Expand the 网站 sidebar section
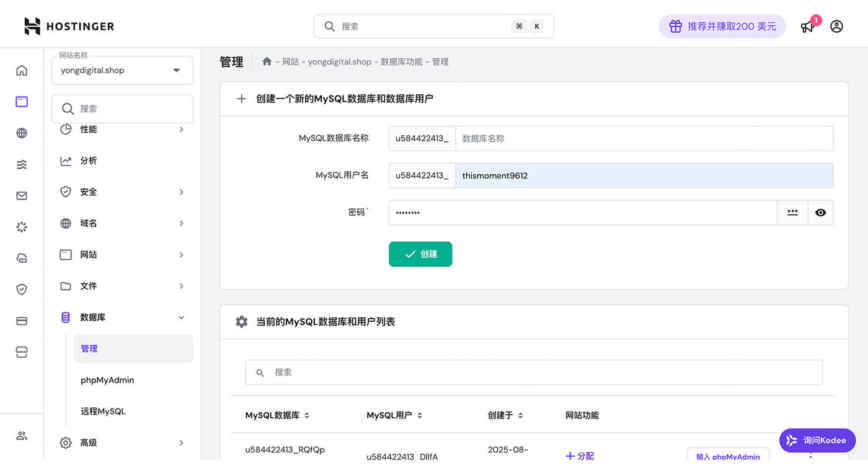This screenshot has width=868, height=465. pos(182,255)
